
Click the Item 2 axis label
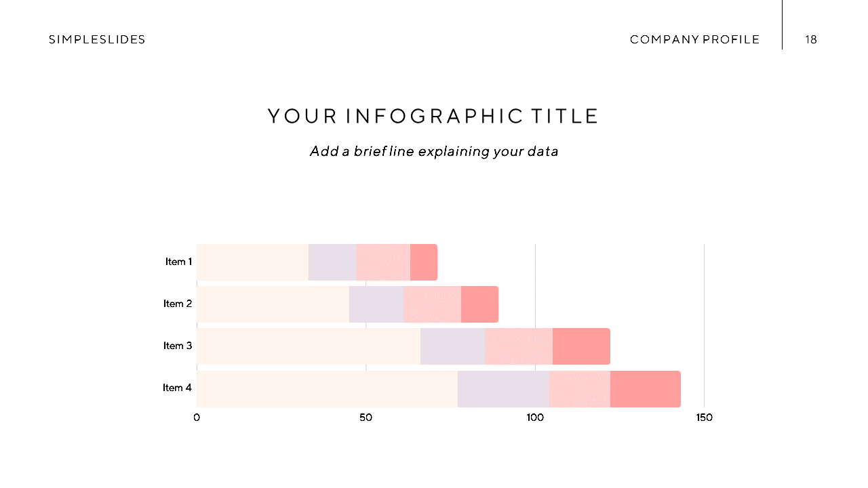pyautogui.click(x=178, y=304)
